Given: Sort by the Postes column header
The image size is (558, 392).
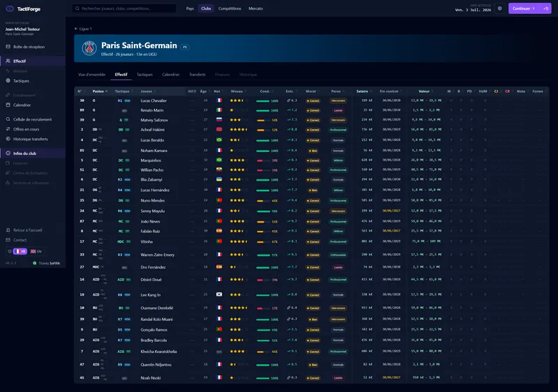Looking at the screenshot, I should [100, 91].
